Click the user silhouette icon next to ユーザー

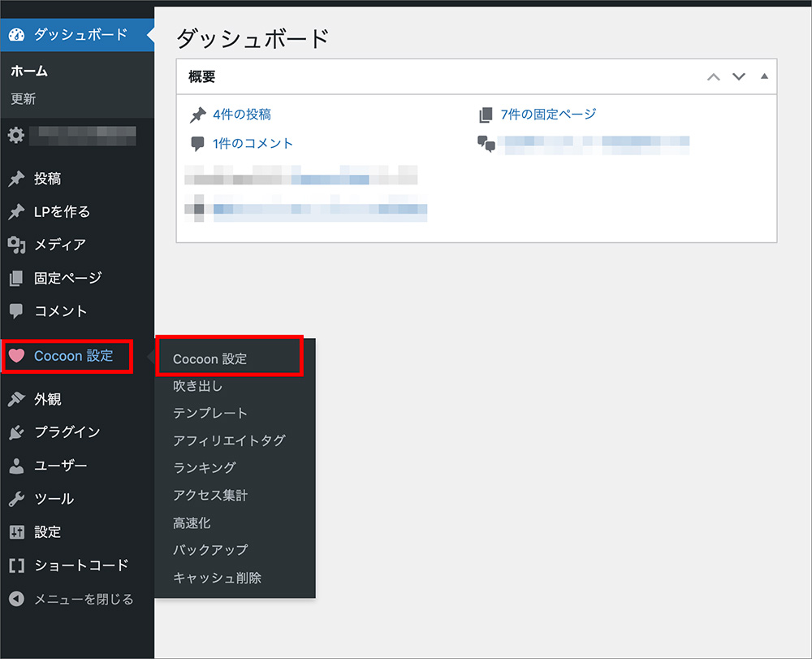tap(16, 466)
